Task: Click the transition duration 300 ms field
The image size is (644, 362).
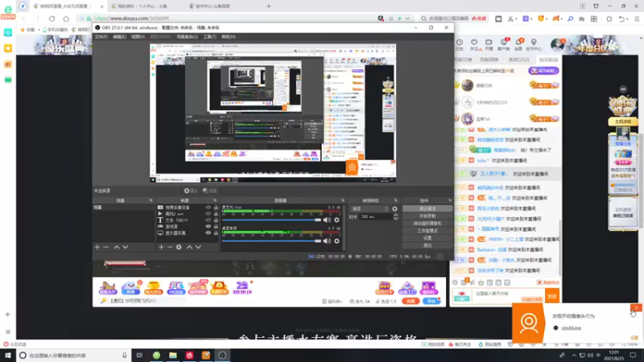Action: (x=375, y=216)
